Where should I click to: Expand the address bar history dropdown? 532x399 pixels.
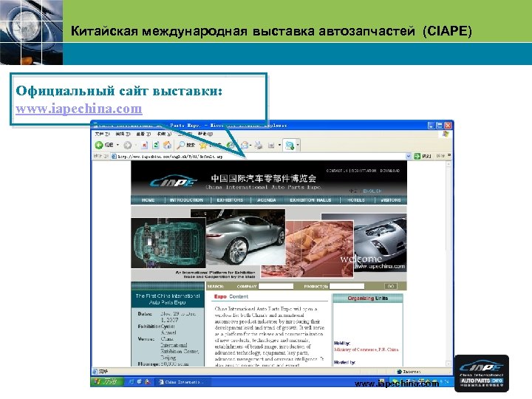(x=409, y=156)
